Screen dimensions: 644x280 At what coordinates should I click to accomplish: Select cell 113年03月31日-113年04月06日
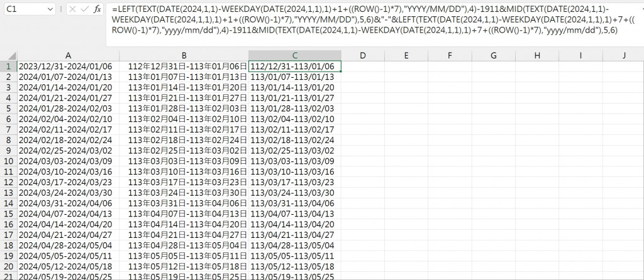(x=184, y=203)
